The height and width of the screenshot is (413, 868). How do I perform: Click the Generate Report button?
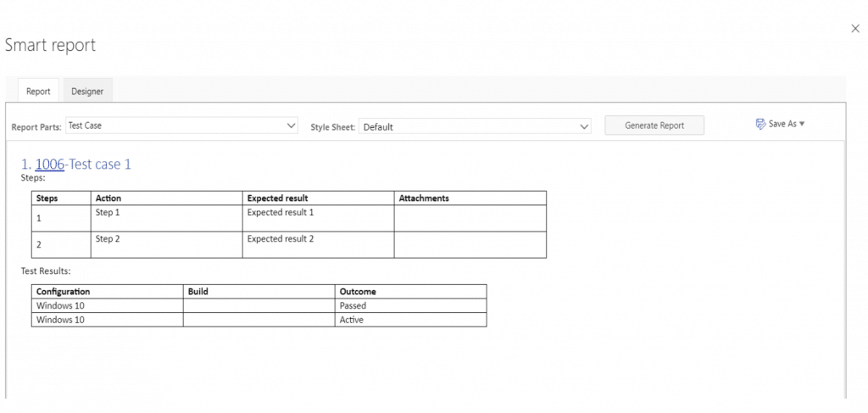pos(654,126)
